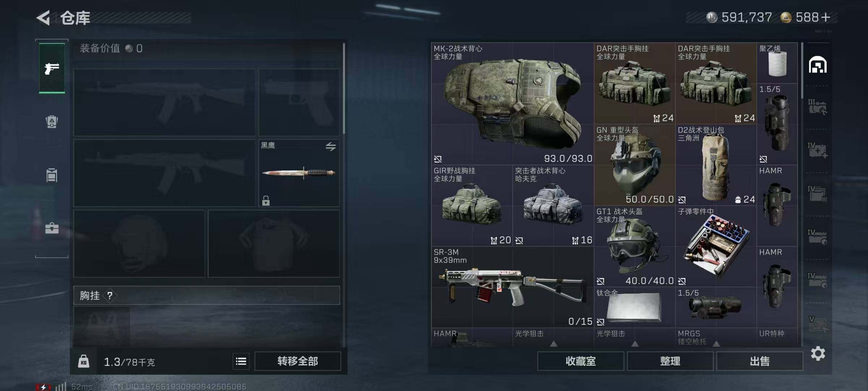The height and width of the screenshot is (391, 868).
Task: Open the briefcase tab in left sidebar
Action: point(52,228)
